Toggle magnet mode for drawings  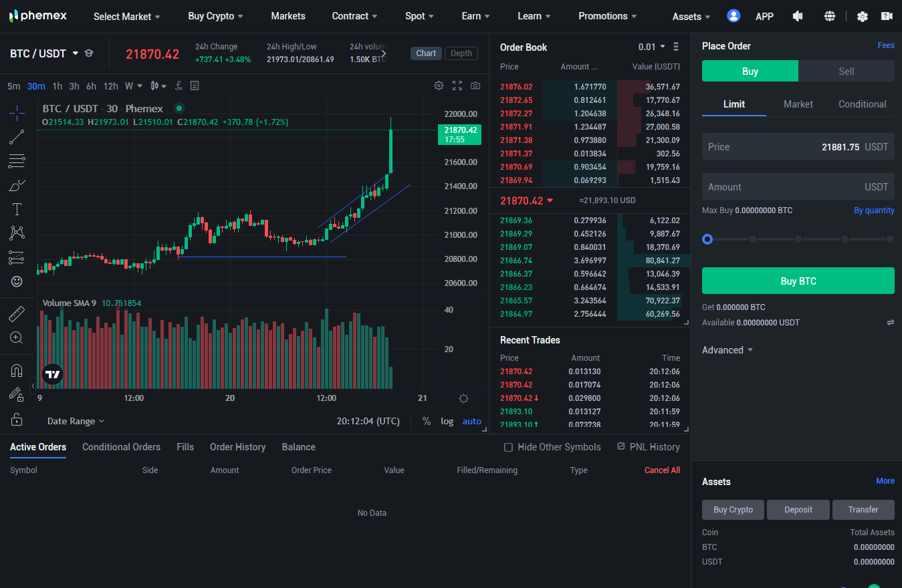(x=17, y=370)
